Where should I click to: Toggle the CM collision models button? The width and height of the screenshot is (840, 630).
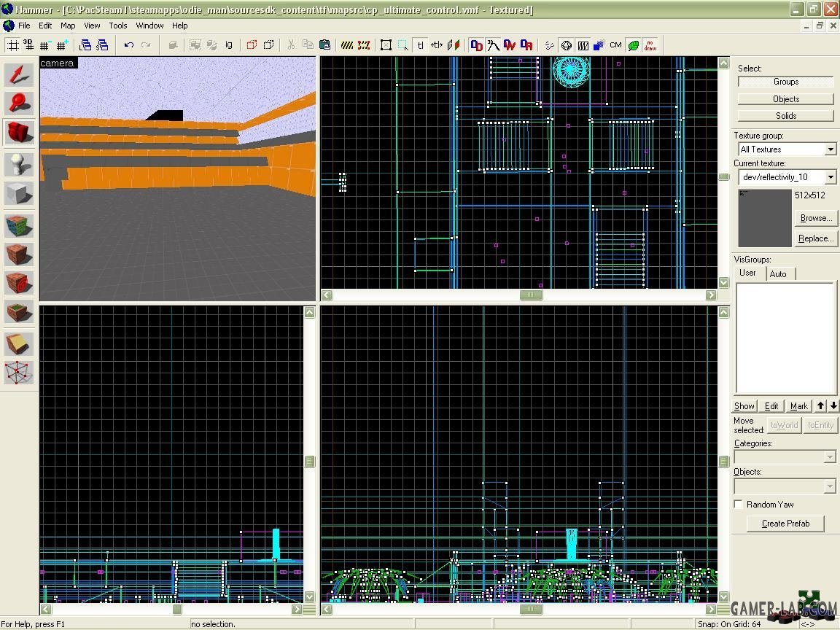point(615,45)
